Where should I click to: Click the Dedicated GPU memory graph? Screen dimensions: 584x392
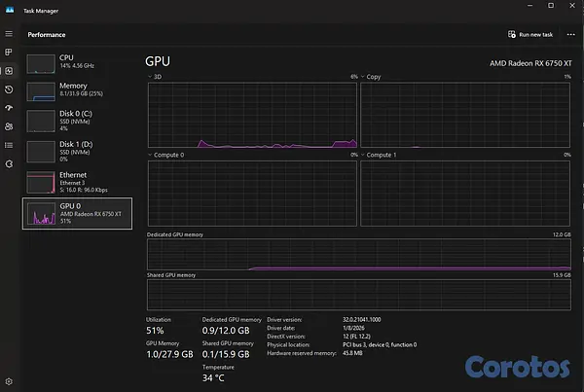(x=359, y=254)
